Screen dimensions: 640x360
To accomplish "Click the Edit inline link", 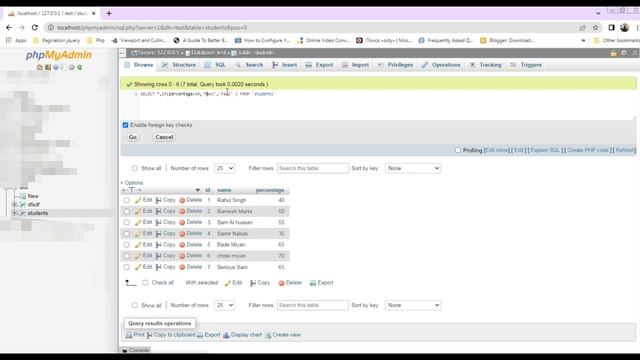I will pos(497,150).
